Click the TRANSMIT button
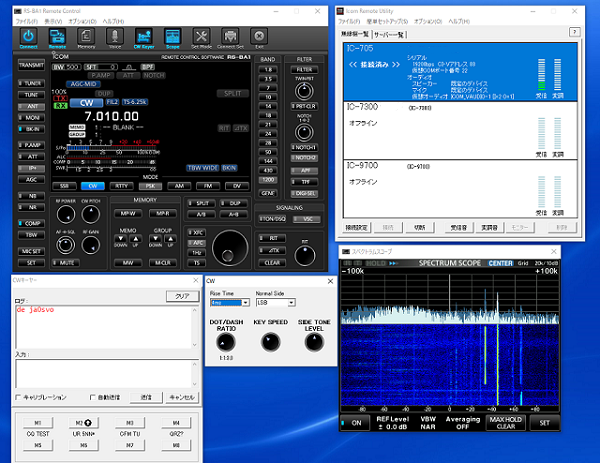 [31, 65]
